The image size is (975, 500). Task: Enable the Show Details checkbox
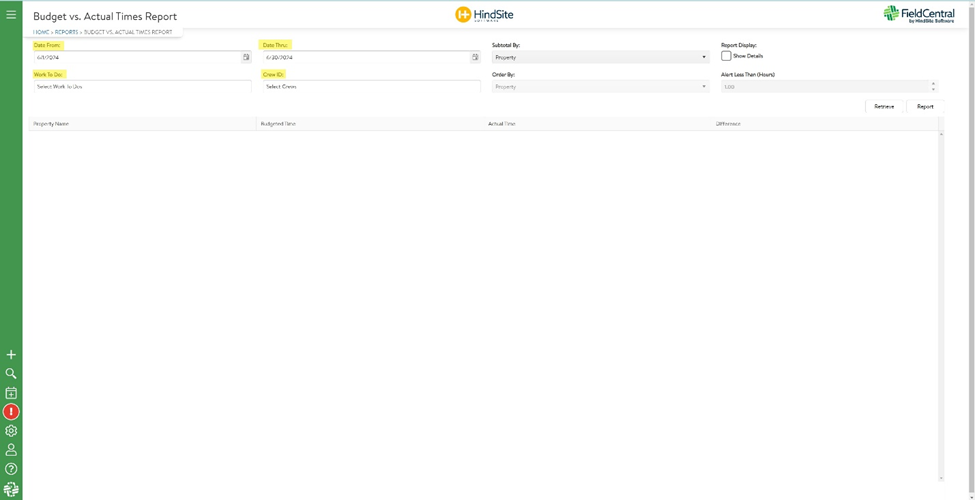coord(726,56)
